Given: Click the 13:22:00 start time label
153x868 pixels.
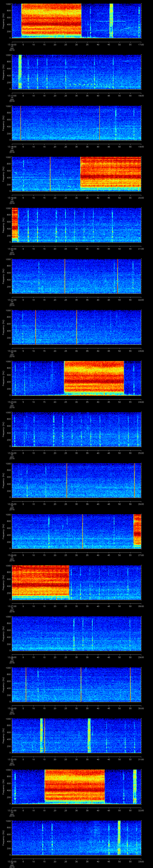Looking at the screenshot, I should pyautogui.click(x=12, y=351).
